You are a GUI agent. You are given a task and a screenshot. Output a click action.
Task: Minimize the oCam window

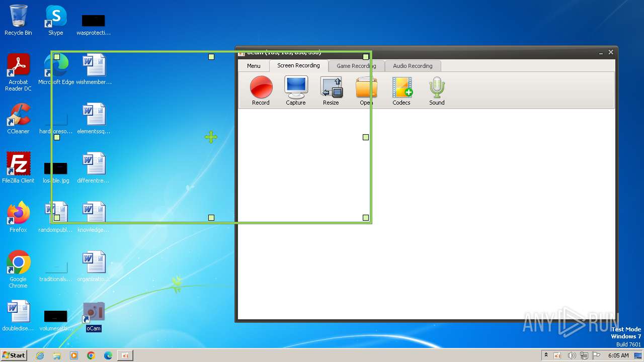[x=601, y=53]
